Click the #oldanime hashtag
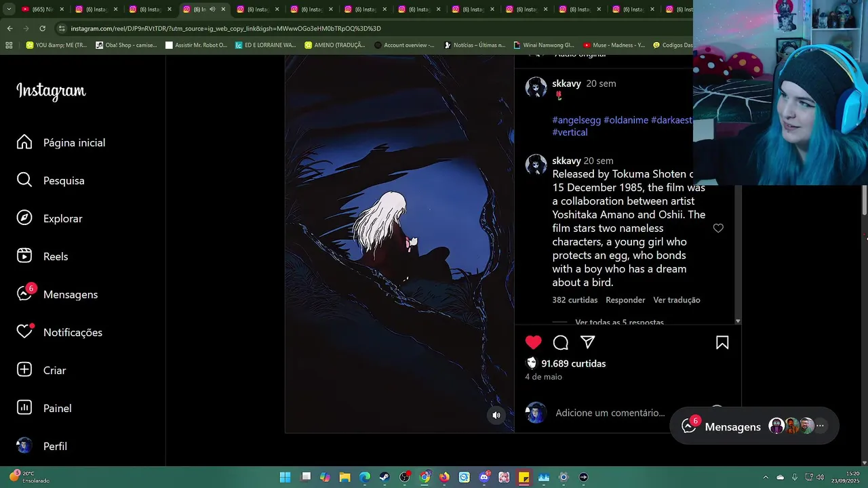 (x=626, y=120)
